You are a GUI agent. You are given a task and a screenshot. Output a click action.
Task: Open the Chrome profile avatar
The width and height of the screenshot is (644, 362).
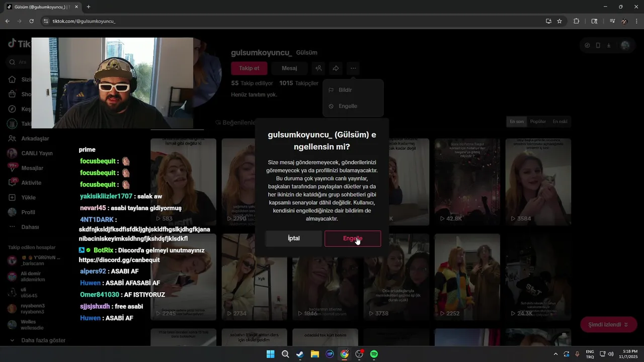(624, 21)
